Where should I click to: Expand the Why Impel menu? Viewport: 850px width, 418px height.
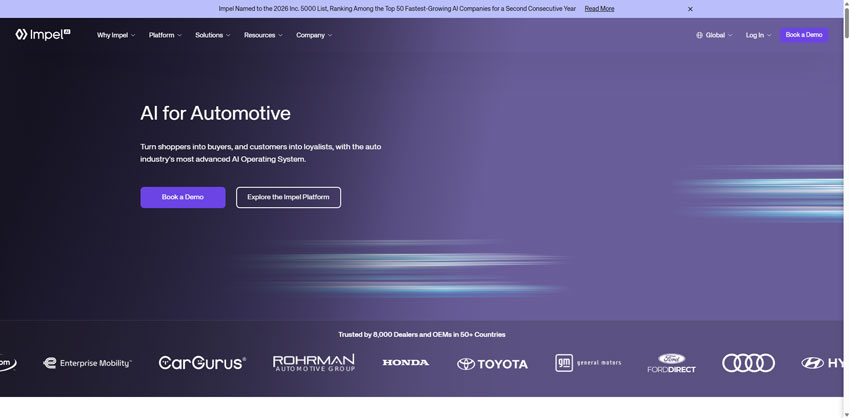tap(116, 35)
